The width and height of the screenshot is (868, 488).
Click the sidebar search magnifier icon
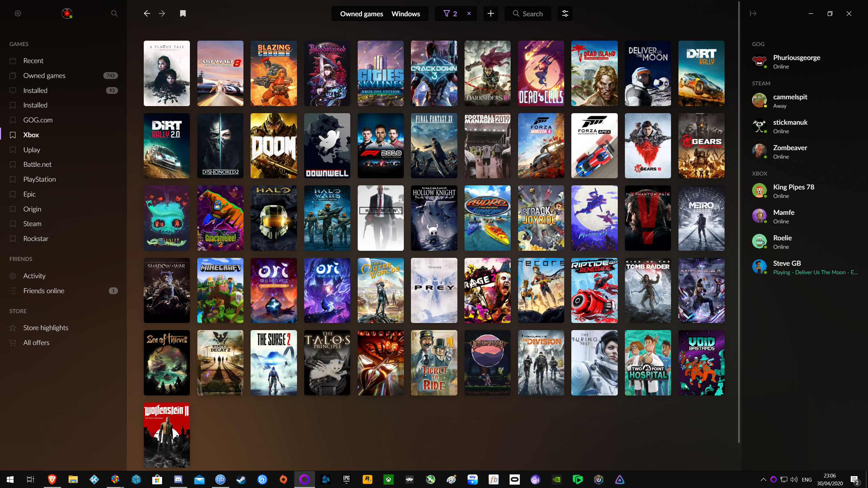tap(114, 14)
